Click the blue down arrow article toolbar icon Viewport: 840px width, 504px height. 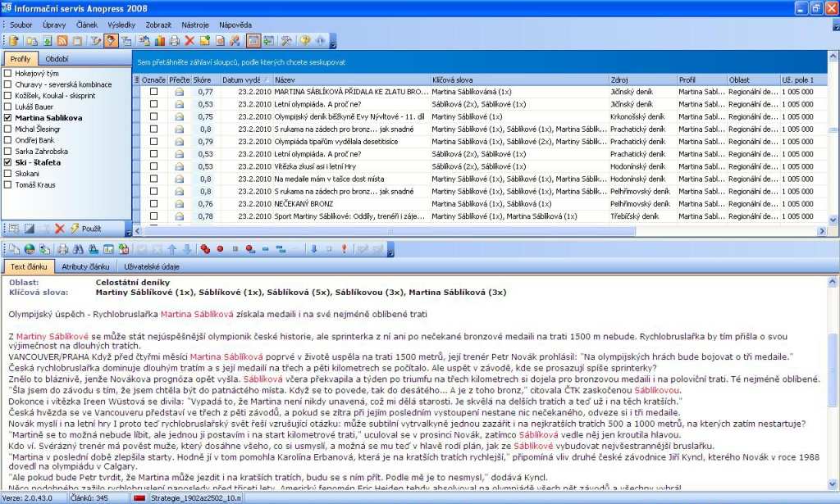pos(314,249)
